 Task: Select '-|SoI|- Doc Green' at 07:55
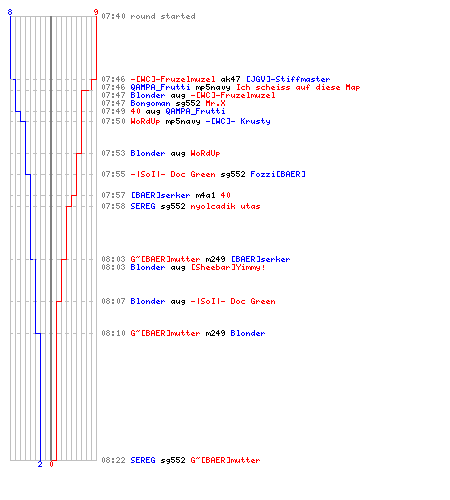pos(173,174)
